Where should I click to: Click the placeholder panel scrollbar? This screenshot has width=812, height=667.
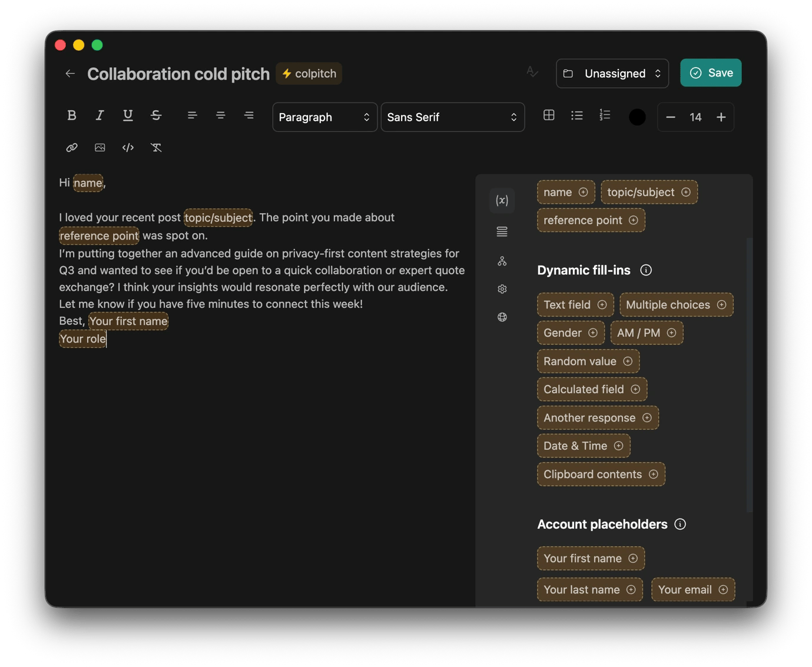click(750, 374)
